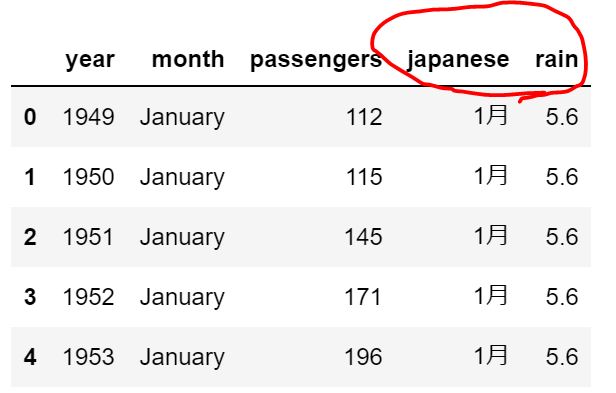The image size is (616, 393).
Task: Click January cell in the 1952 row
Action: click(182, 298)
